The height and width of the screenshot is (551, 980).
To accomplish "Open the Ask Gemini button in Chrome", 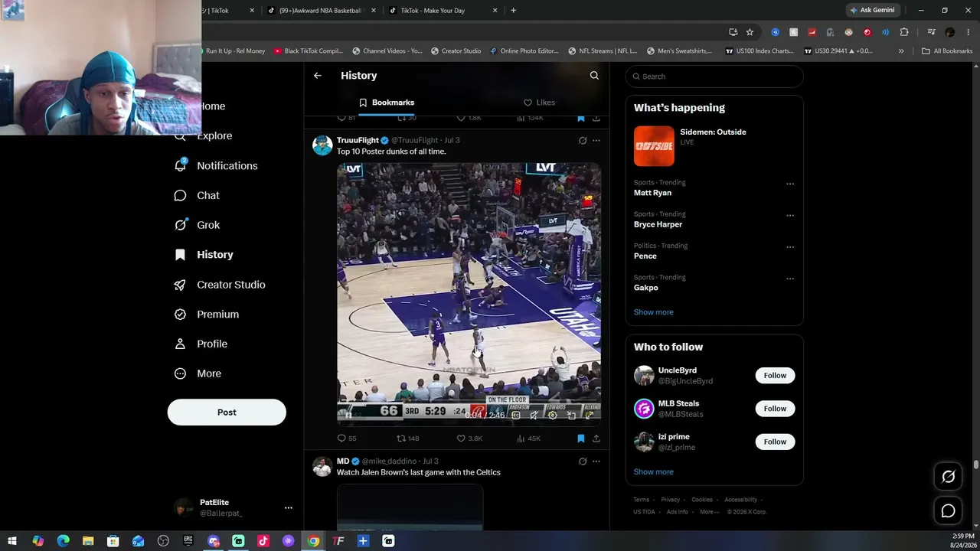I will coord(872,11).
